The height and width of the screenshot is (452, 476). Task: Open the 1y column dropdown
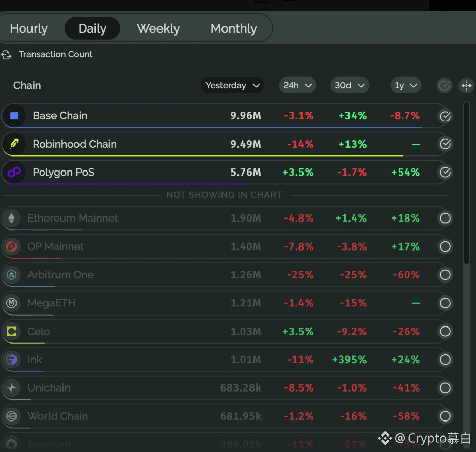click(x=406, y=85)
